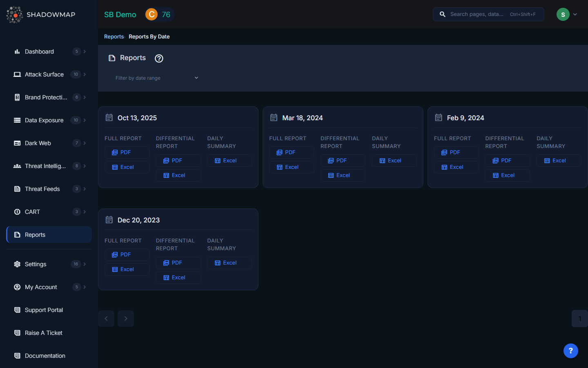Go to Support Portal
The width and height of the screenshot is (588, 368).
tap(44, 310)
